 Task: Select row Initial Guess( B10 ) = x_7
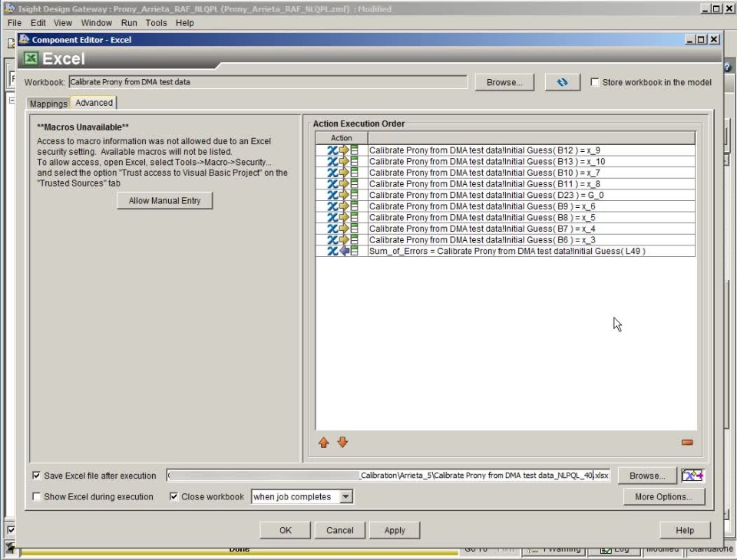(505, 173)
